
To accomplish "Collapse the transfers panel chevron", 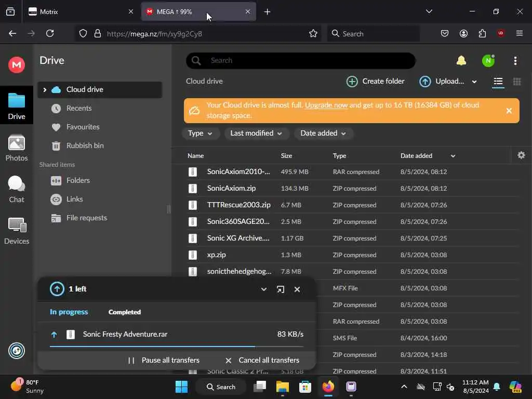I will click(263, 289).
